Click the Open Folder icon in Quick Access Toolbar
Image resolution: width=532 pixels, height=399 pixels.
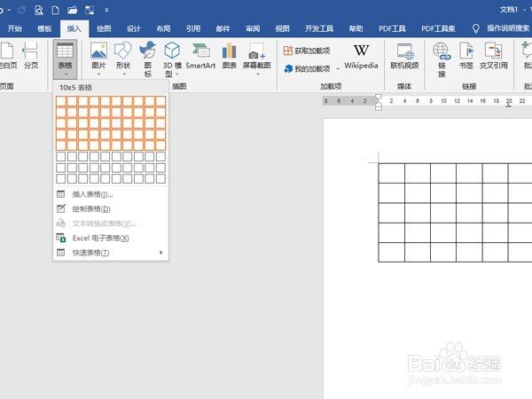click(73, 10)
